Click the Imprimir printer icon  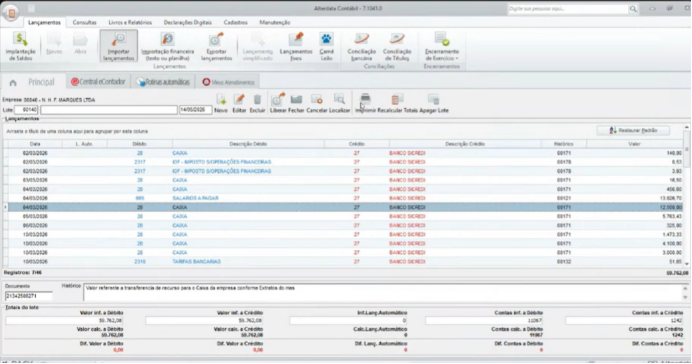(365, 104)
